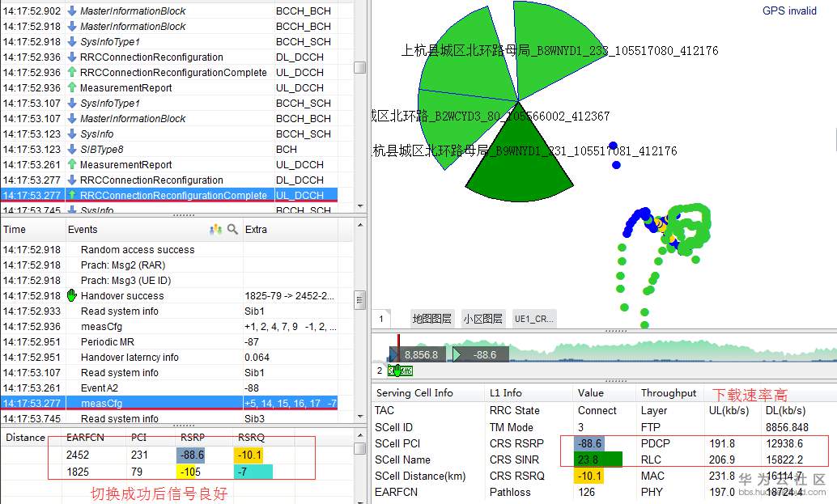The height and width of the screenshot is (504, 837).
Task: Switch to the UE1_CR... tab
Action: tap(533, 319)
